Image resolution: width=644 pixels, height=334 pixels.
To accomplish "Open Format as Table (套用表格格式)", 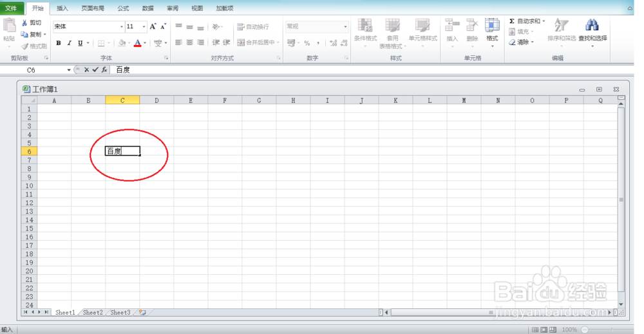I will pos(392,33).
